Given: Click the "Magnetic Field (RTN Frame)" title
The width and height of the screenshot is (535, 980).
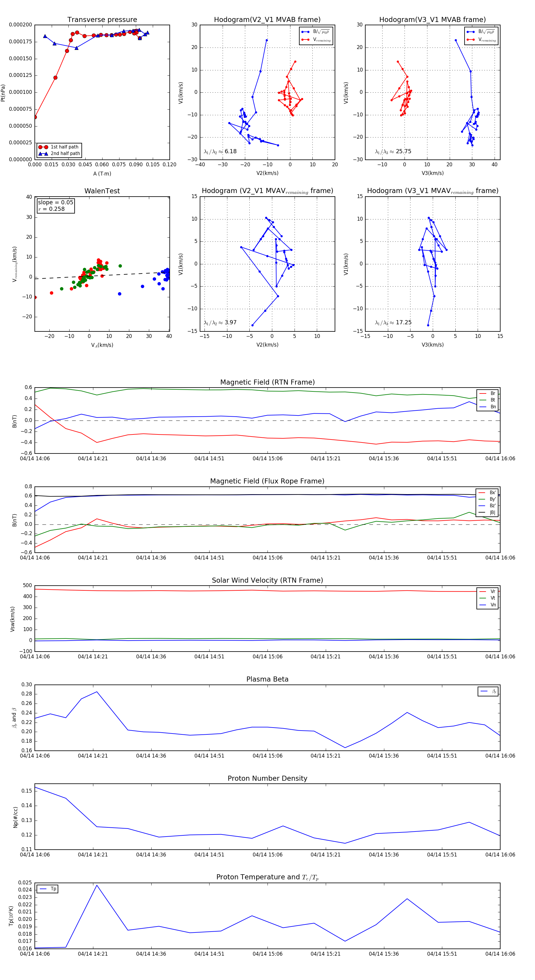Looking at the screenshot, I should 267,382.
